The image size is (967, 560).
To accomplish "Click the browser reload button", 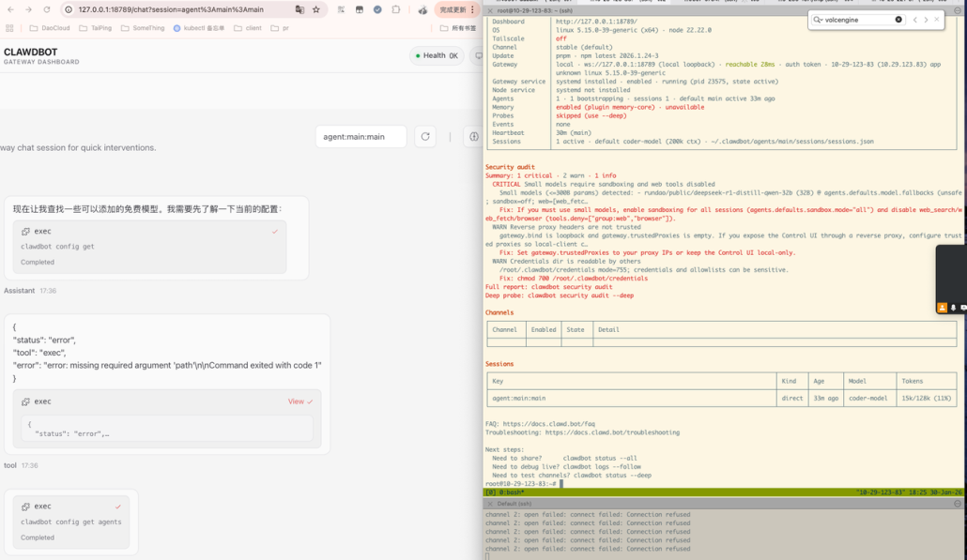I will point(47,9).
